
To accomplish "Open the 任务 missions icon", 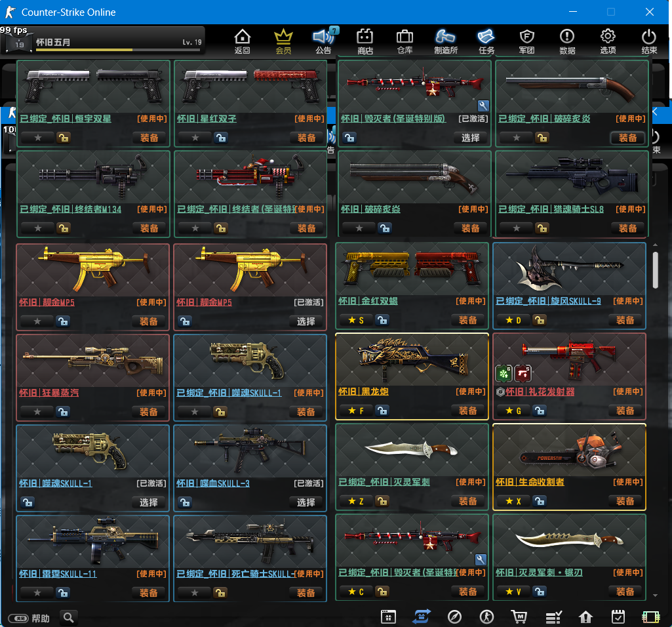I will click(x=486, y=41).
